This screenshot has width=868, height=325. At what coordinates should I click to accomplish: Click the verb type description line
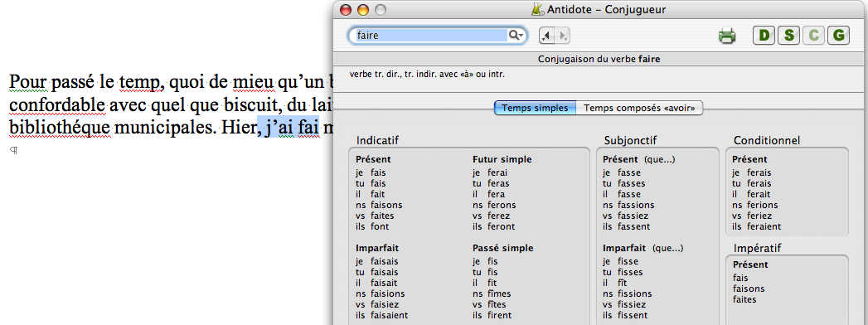pos(427,74)
